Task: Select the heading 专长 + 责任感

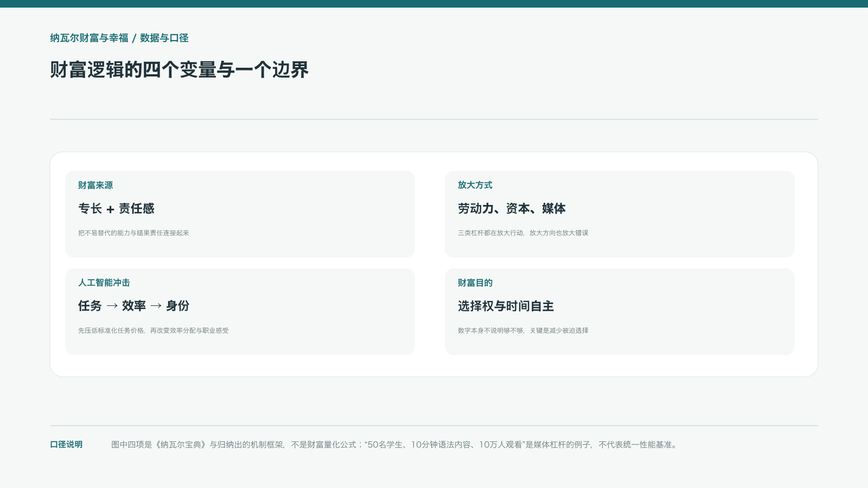Action: point(116,209)
